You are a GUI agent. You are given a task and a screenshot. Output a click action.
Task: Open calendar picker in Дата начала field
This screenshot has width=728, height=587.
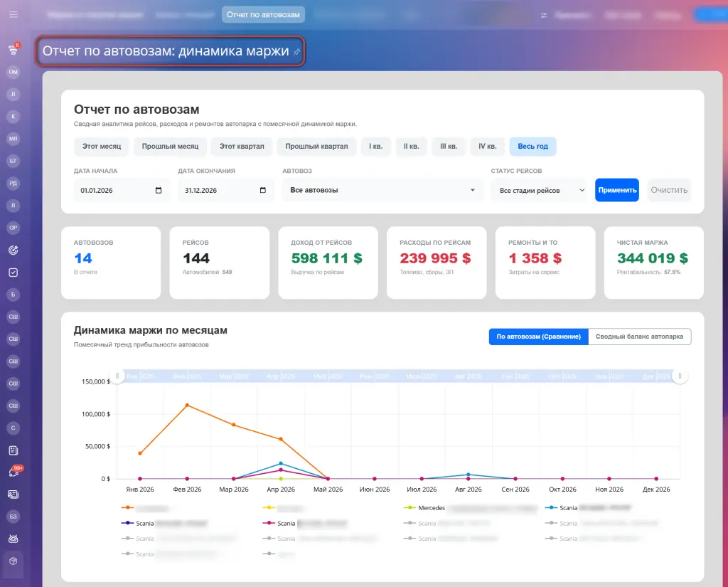[159, 190]
